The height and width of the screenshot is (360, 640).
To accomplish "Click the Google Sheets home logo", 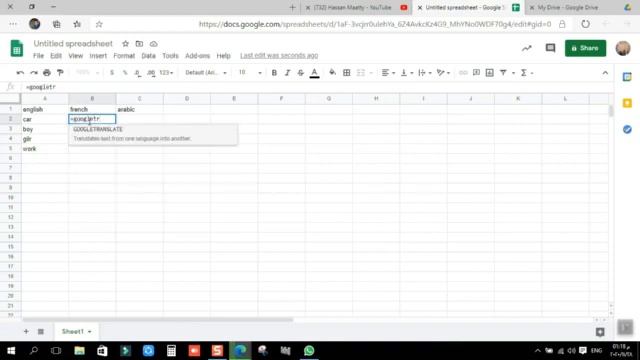I will pyautogui.click(x=17, y=49).
